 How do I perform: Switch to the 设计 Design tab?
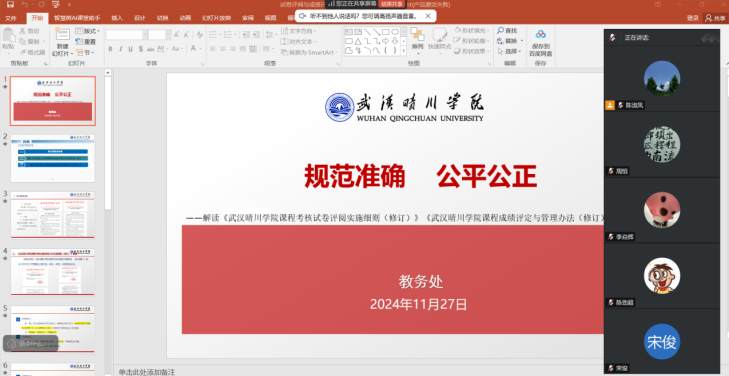point(140,18)
